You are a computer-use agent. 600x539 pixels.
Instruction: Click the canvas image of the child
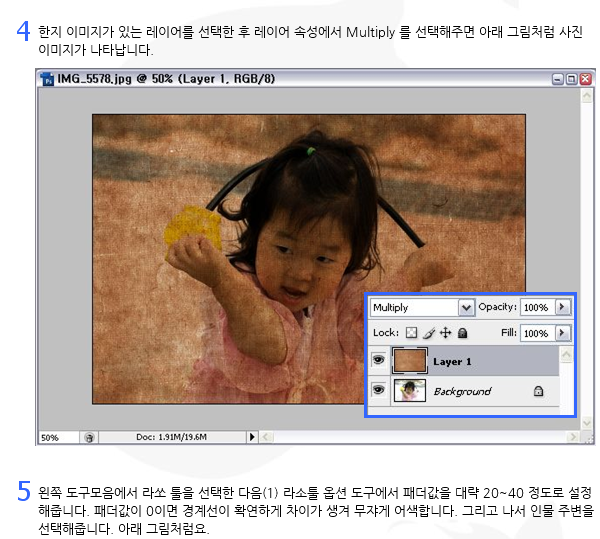pos(308,259)
